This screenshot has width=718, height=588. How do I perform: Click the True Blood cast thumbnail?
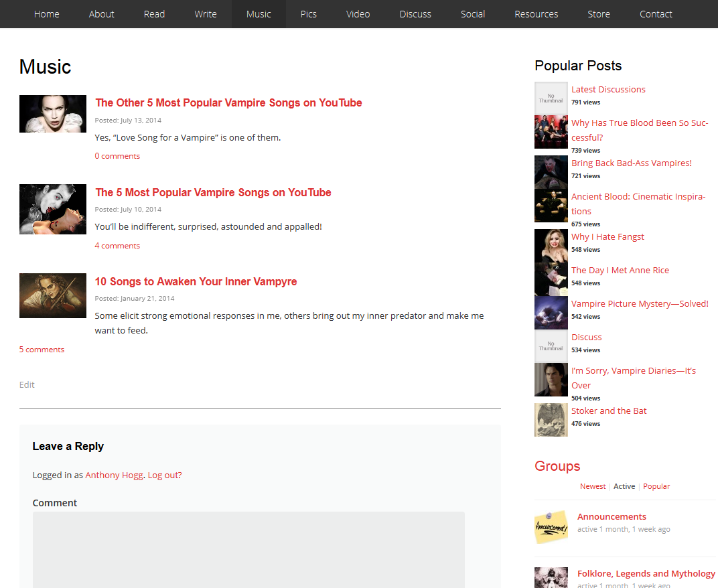tap(551, 132)
